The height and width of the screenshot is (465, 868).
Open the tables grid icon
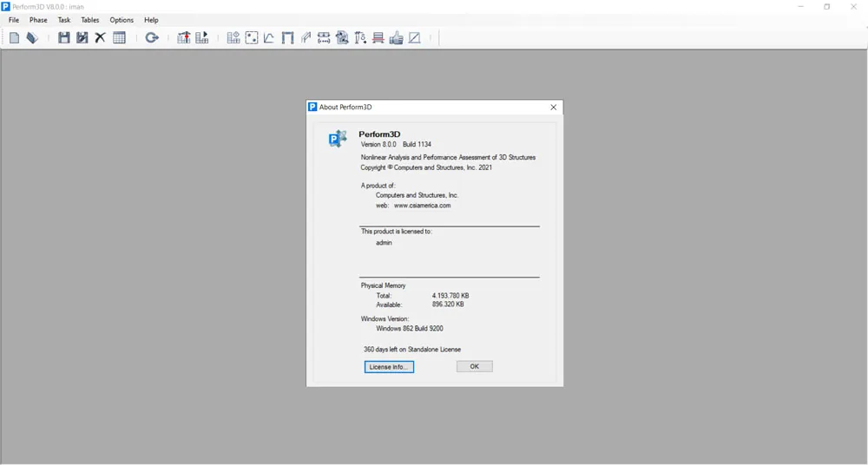click(120, 37)
